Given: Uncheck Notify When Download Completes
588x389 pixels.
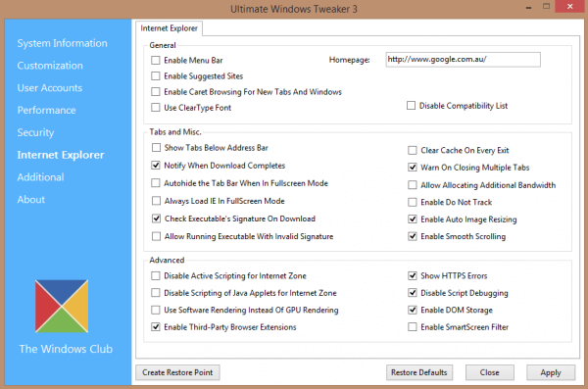Looking at the screenshot, I should tap(156, 166).
